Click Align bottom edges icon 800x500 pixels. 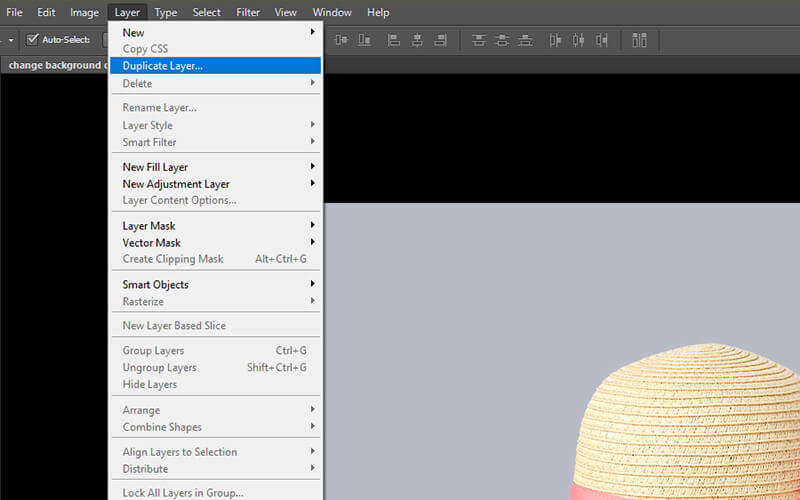click(x=364, y=40)
